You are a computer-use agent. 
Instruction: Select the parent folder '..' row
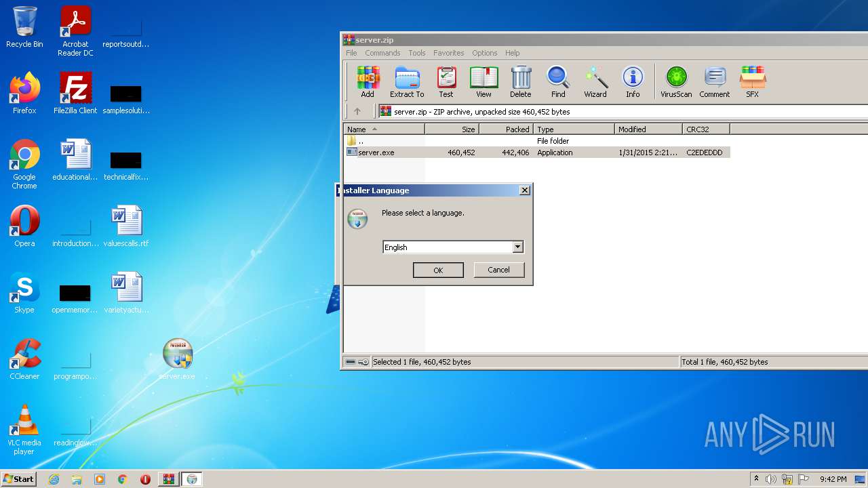click(537, 141)
